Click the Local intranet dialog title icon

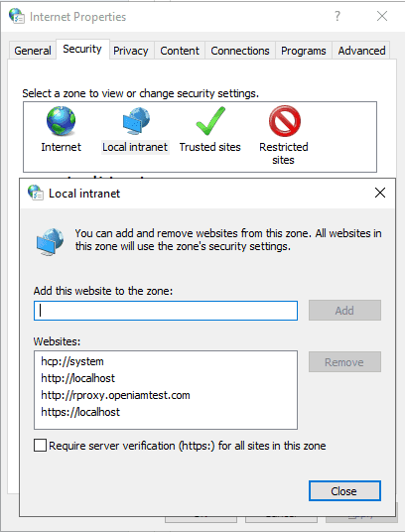pos(36,193)
